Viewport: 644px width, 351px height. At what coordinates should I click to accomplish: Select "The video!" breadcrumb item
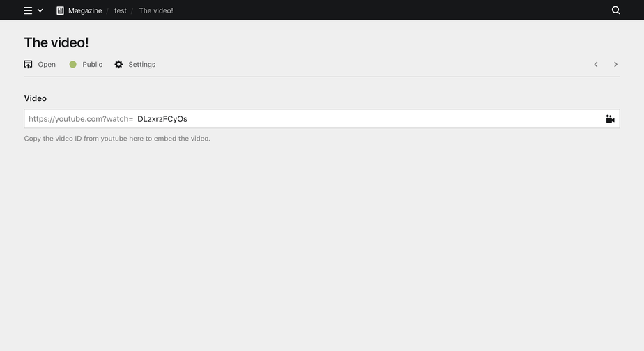(156, 10)
